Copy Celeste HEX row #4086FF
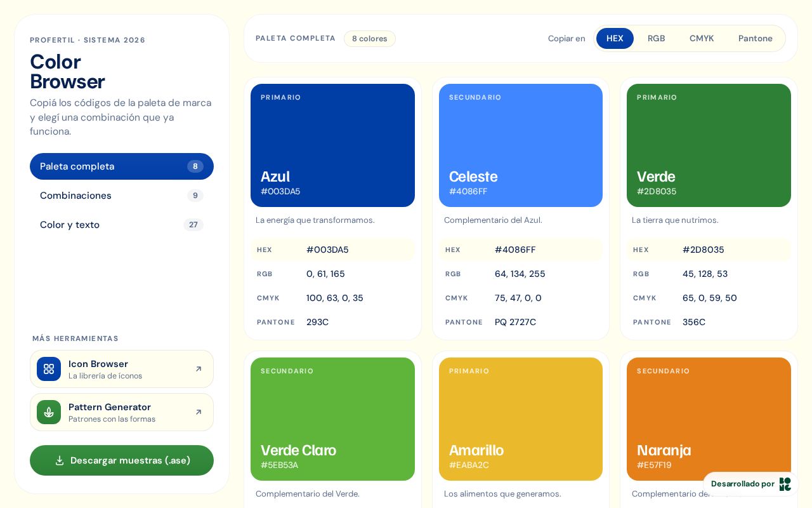The image size is (812, 508). 521,250
